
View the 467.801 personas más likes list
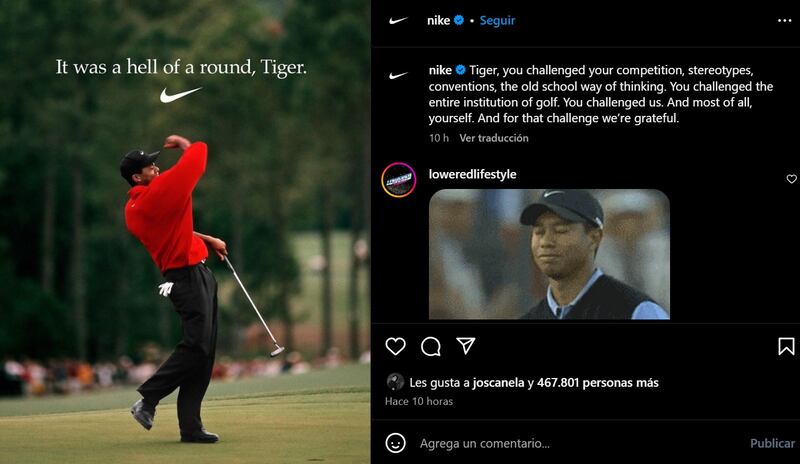(x=597, y=382)
